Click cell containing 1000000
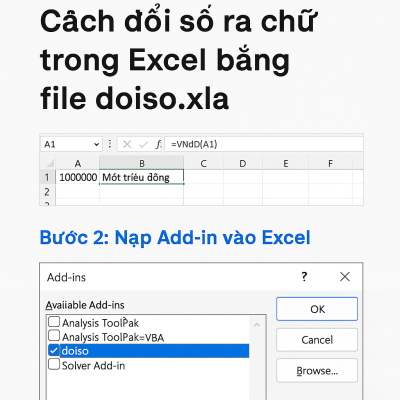 click(x=78, y=177)
